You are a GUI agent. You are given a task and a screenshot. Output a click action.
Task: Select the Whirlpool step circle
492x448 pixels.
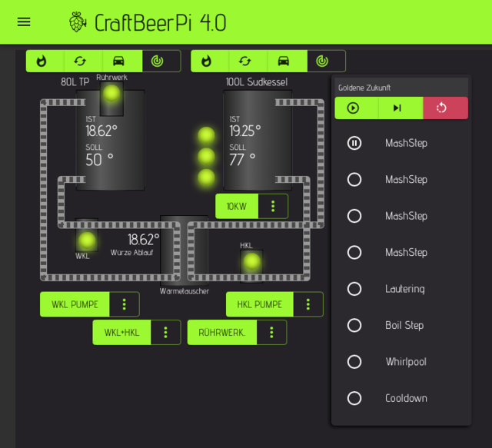(354, 362)
